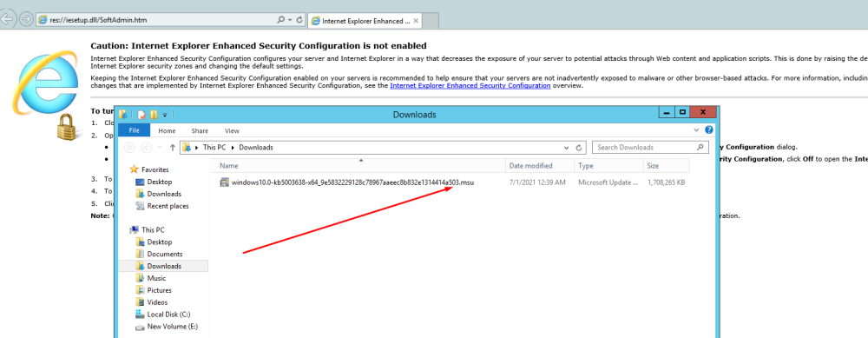Go up one folder level in Explorer
The image size is (868, 338).
pos(173,148)
